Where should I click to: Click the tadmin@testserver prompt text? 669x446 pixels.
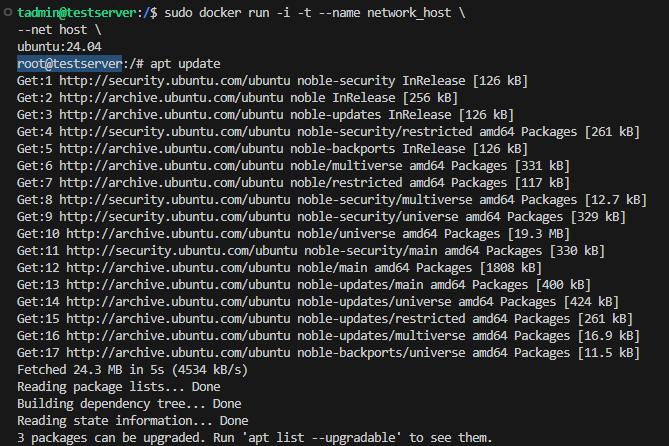pyautogui.click(x=77, y=13)
